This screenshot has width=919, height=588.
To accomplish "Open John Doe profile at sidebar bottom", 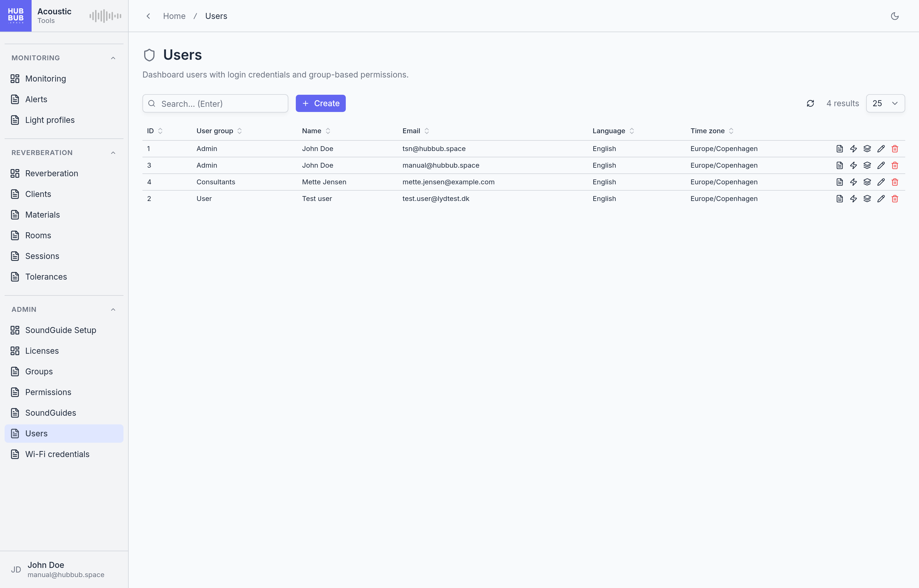I will click(x=64, y=569).
